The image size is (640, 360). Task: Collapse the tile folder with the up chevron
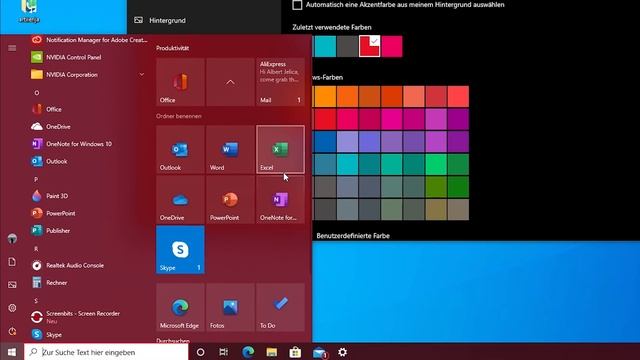point(230,82)
